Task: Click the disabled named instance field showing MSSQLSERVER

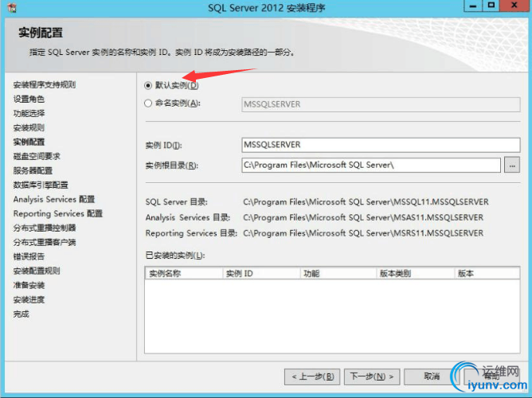Action: pos(381,104)
